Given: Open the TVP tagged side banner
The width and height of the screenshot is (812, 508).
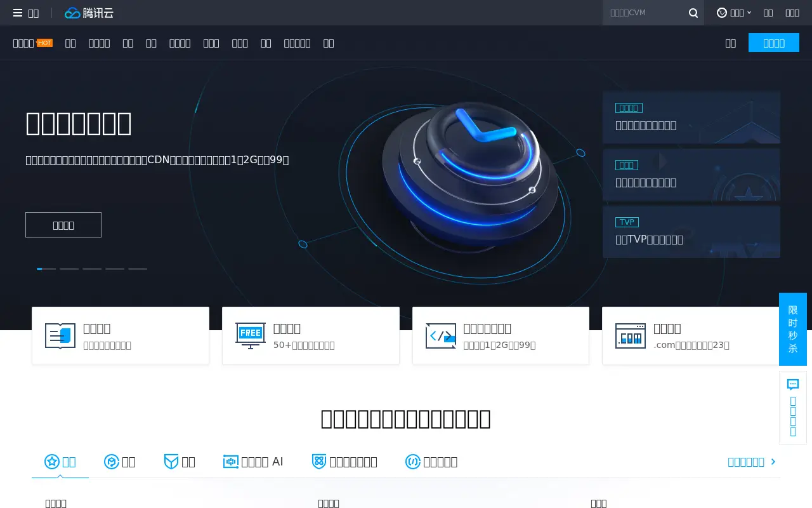Looking at the screenshot, I should pyautogui.click(x=691, y=232).
